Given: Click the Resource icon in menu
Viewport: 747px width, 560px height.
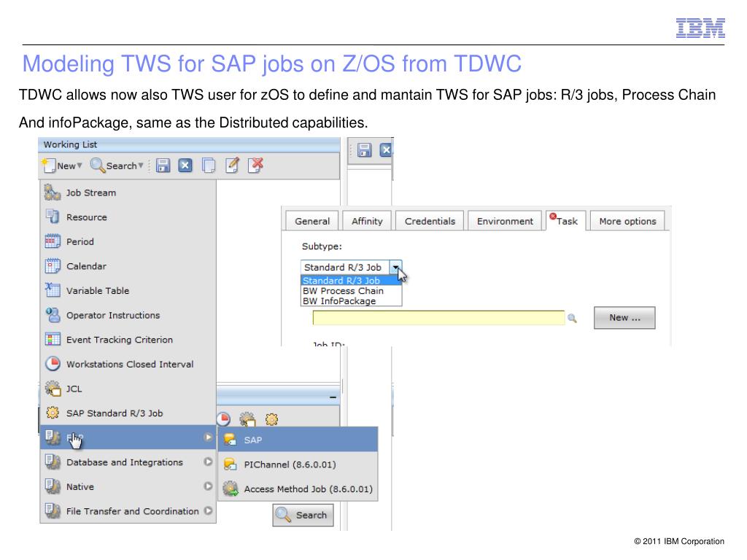Looking at the screenshot, I should (x=53, y=217).
